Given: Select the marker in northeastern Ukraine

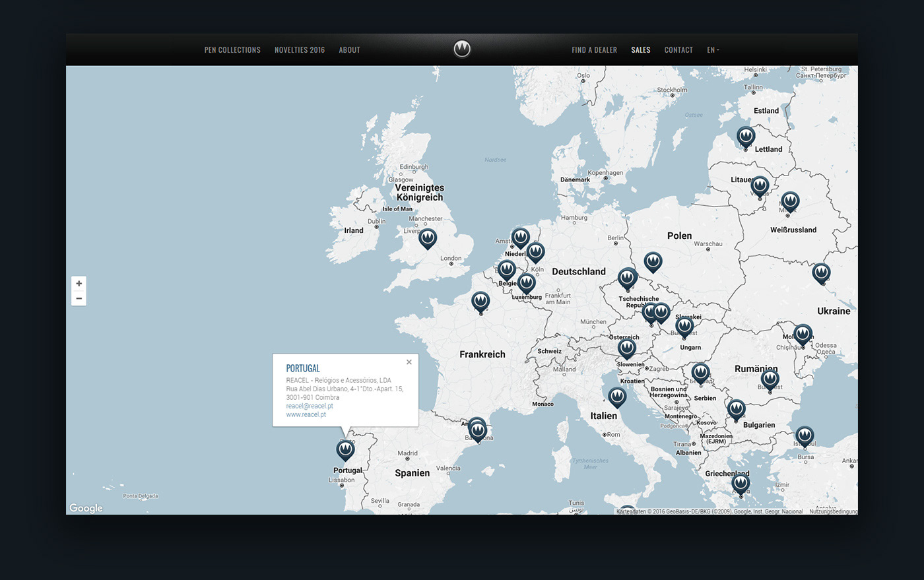Looking at the screenshot, I should point(821,273).
